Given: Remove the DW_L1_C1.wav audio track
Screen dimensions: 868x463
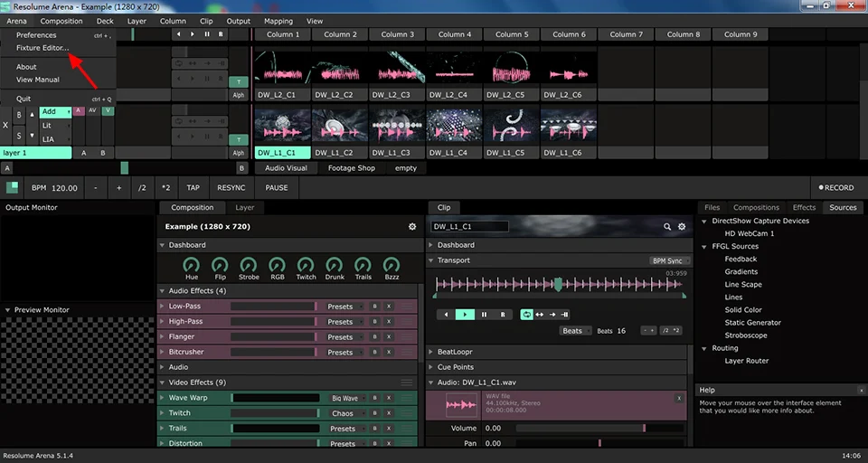Looking at the screenshot, I should 679,398.
